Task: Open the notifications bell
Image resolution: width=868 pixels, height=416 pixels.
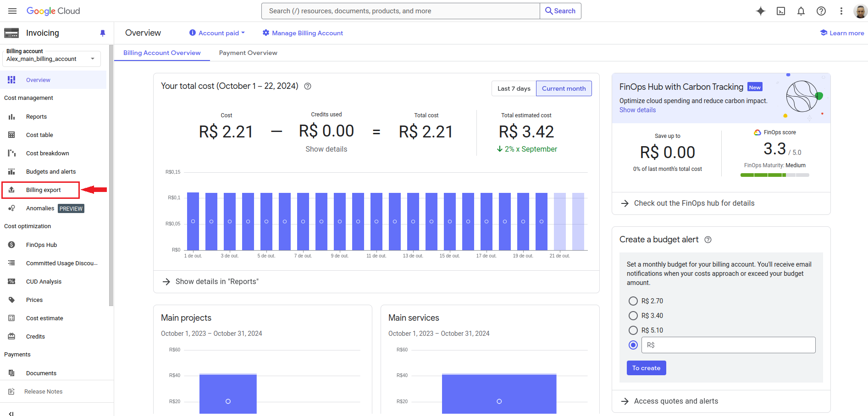Action: point(801,11)
